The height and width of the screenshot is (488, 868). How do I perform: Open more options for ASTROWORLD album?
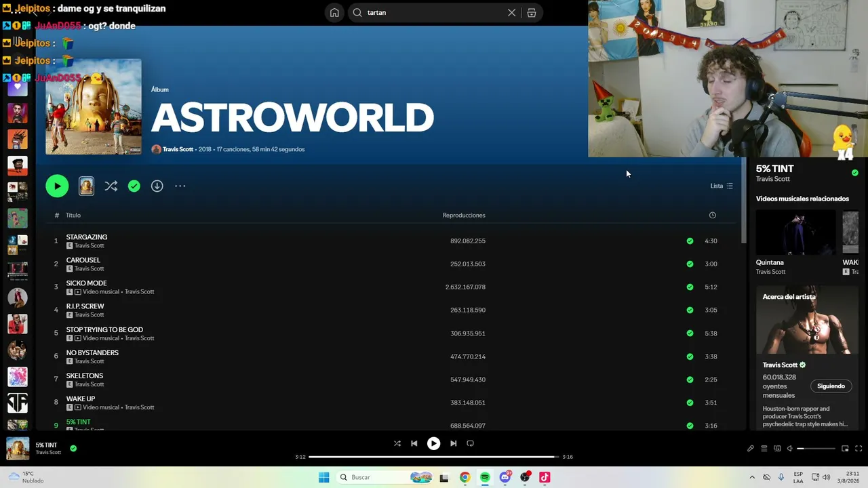click(180, 186)
